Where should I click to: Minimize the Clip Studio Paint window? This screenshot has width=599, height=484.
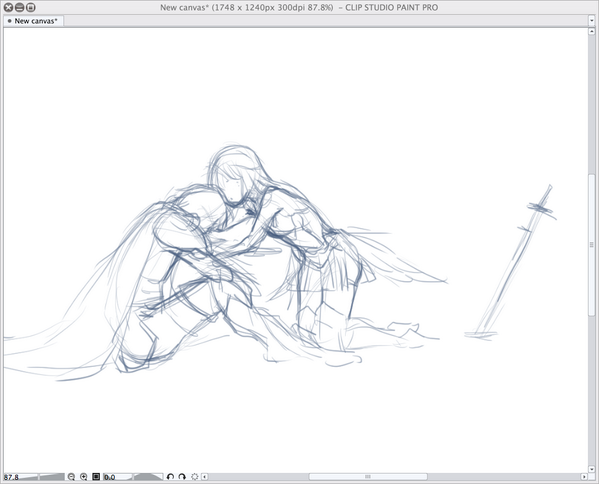[19, 7]
